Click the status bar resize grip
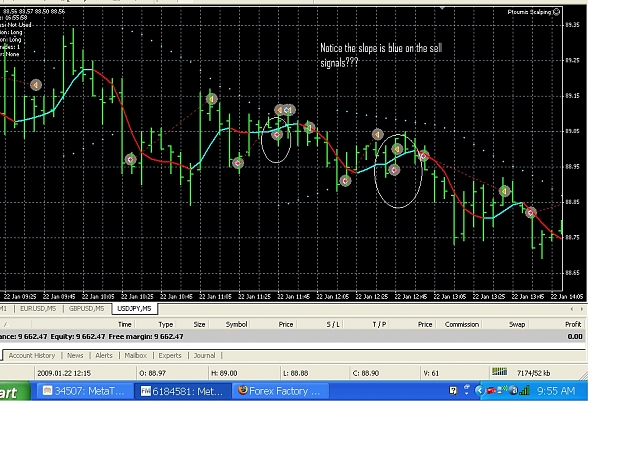Screen dimensions: 625x469 click(583, 376)
